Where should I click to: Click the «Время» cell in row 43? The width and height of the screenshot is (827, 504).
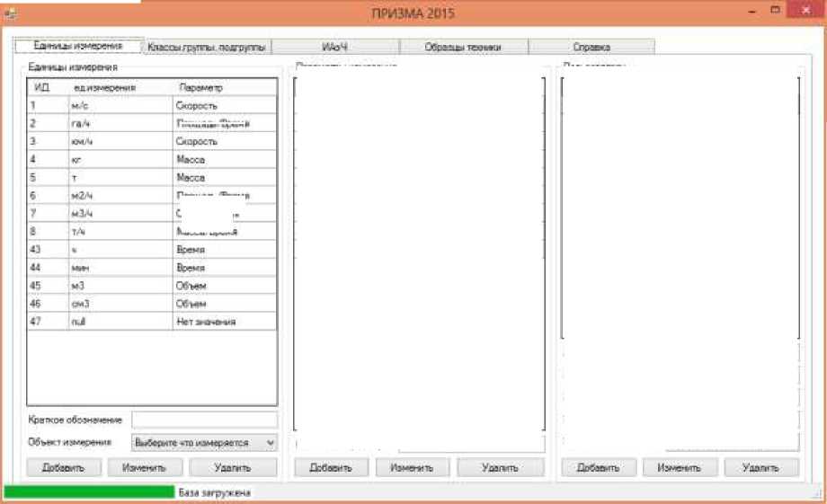click(x=225, y=250)
